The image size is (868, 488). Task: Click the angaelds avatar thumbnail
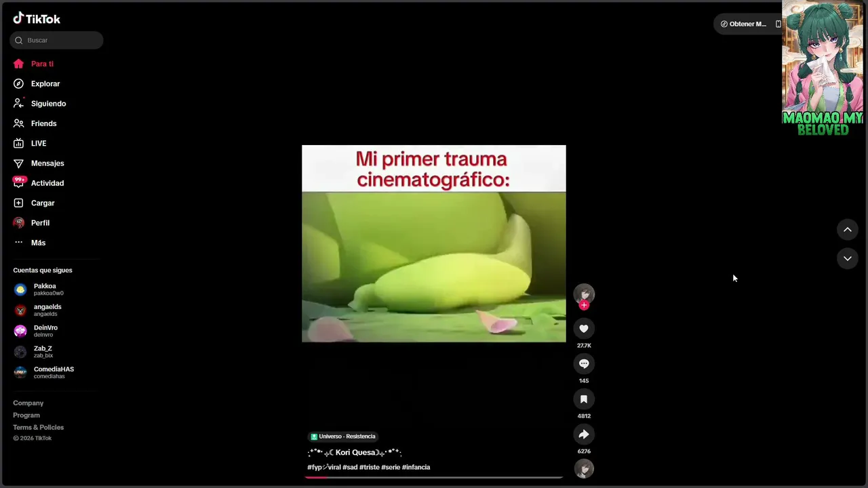coord(20,310)
